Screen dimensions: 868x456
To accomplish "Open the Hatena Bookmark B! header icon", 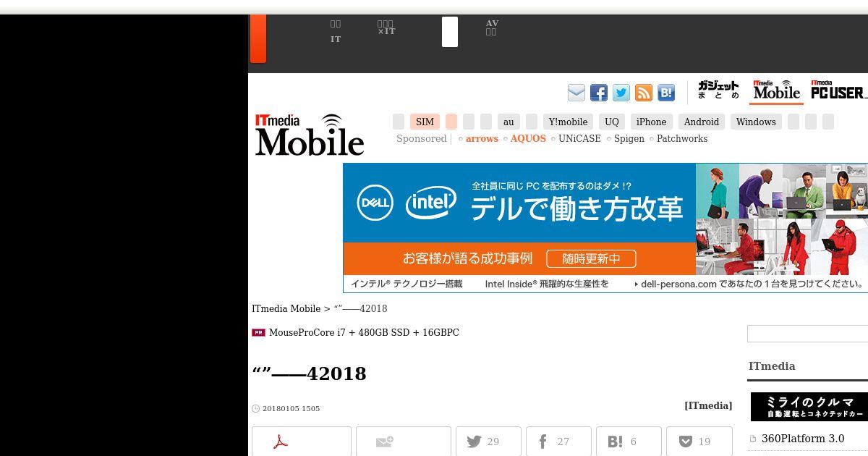I will pos(666,93).
